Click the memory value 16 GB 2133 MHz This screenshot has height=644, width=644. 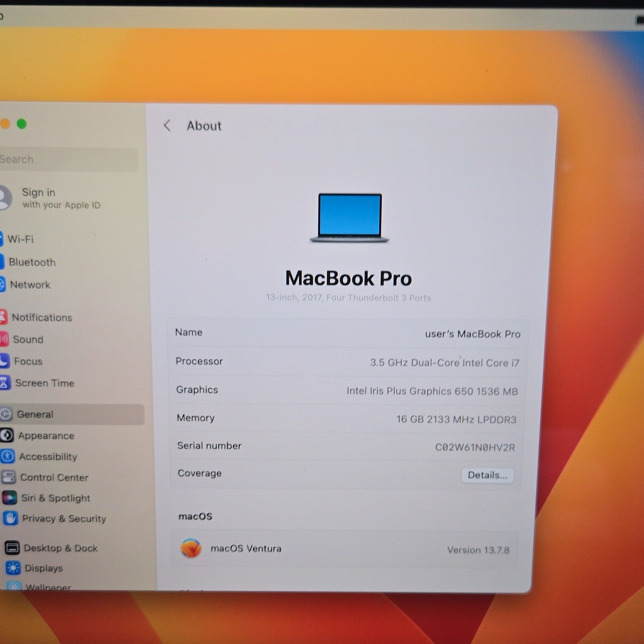[x=456, y=419]
